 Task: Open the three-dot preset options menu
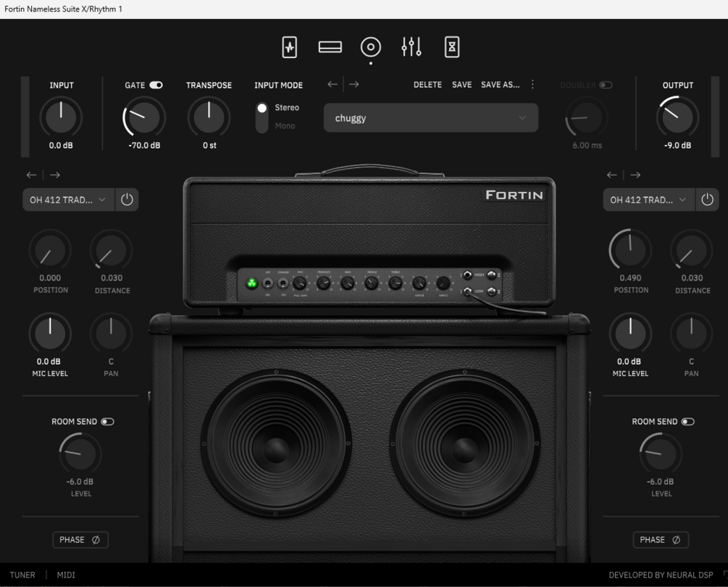point(532,84)
